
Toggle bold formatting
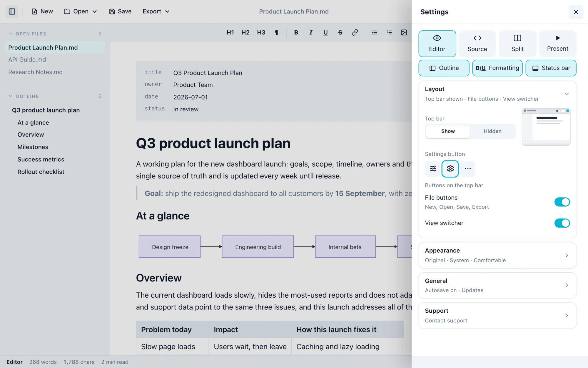coord(296,32)
